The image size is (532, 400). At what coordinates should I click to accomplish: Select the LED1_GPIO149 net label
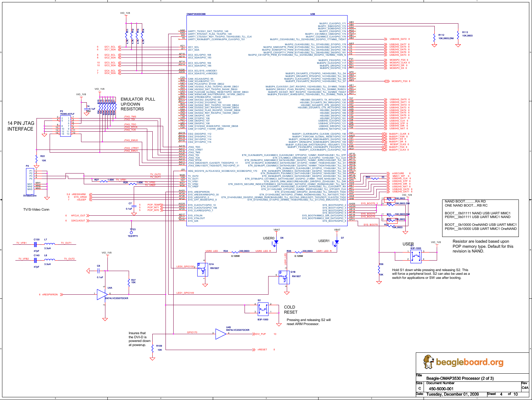(x=185, y=293)
